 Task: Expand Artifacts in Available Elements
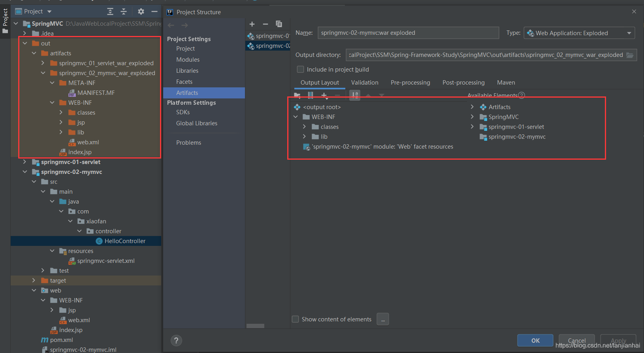(x=472, y=107)
